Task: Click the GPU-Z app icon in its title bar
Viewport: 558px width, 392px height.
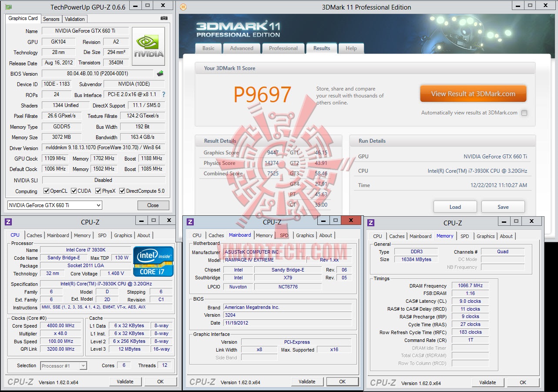Action: click(x=8, y=7)
